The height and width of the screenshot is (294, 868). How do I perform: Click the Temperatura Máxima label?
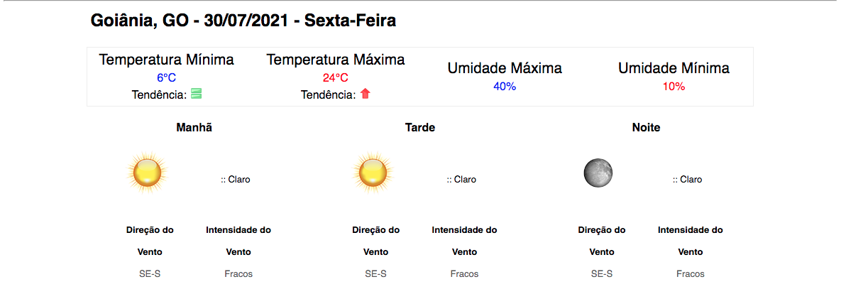(x=336, y=60)
